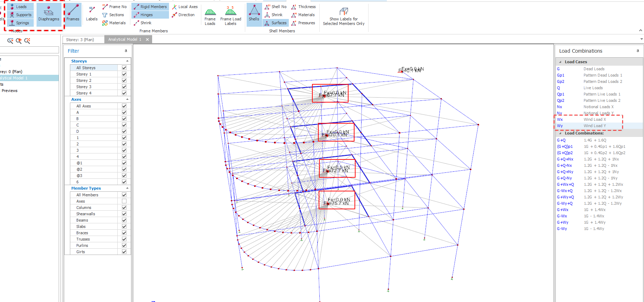Viewport: 644px width, 302px height.
Task: Click the Frame Loads icon
Action: click(x=210, y=17)
